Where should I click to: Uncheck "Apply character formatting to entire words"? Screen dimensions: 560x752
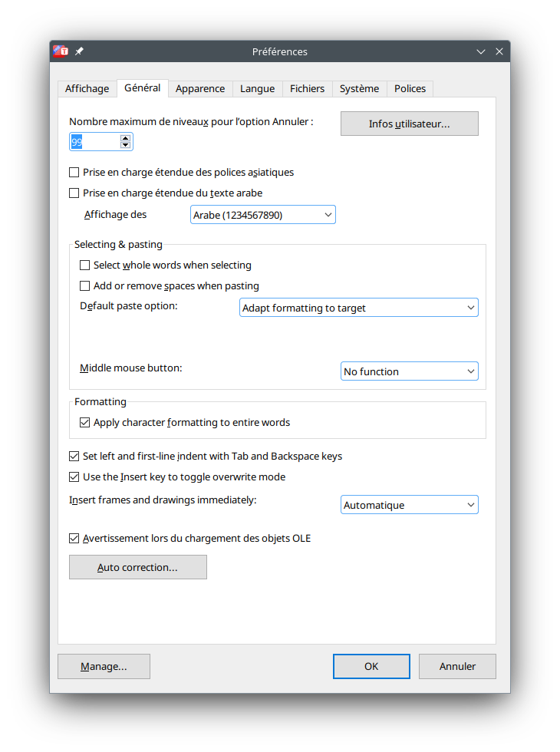pyautogui.click(x=85, y=423)
